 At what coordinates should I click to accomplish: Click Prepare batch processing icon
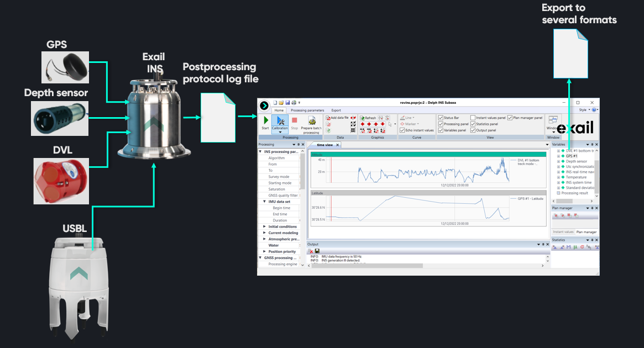(x=311, y=123)
